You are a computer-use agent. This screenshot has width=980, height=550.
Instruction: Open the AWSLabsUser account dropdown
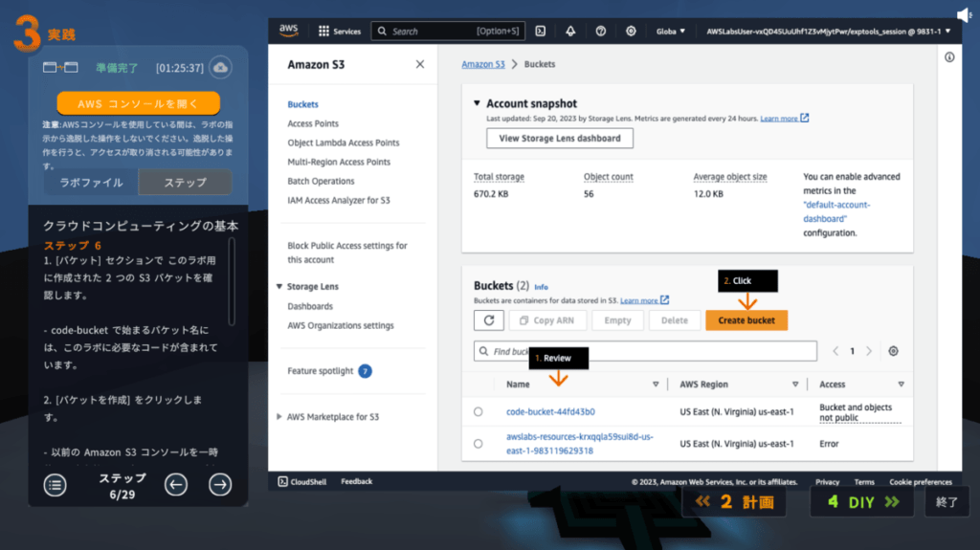coord(828,32)
